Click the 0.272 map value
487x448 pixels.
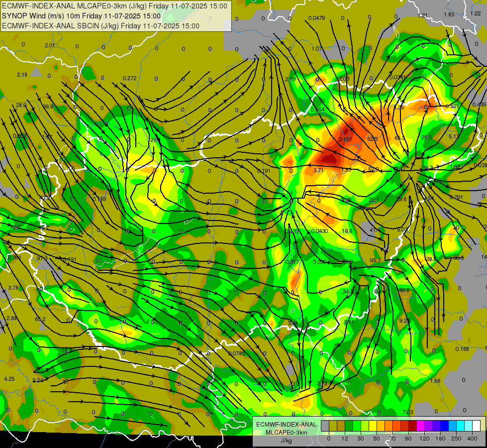click(129, 78)
